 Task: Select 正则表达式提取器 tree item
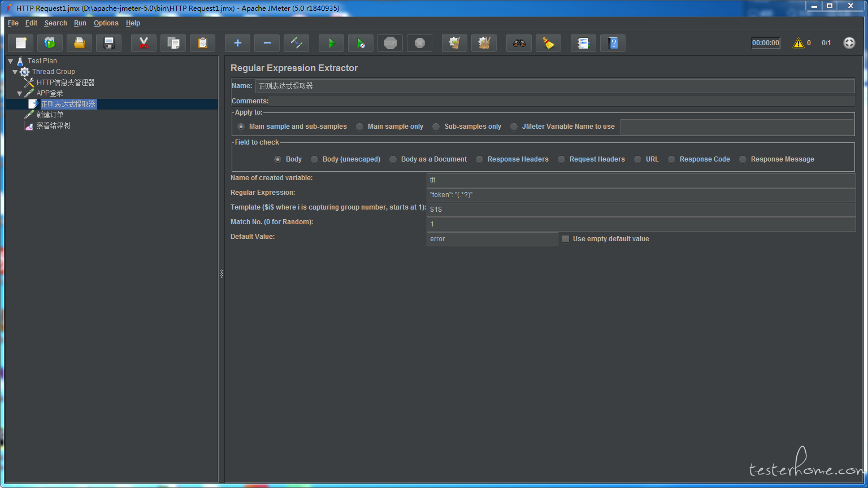[68, 104]
